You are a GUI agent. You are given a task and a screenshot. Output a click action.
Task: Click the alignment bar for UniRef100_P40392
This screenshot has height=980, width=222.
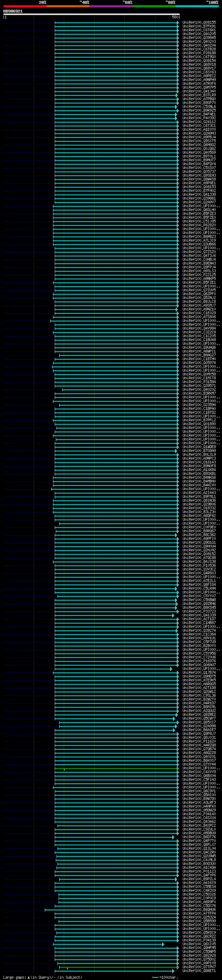click(116, 118)
